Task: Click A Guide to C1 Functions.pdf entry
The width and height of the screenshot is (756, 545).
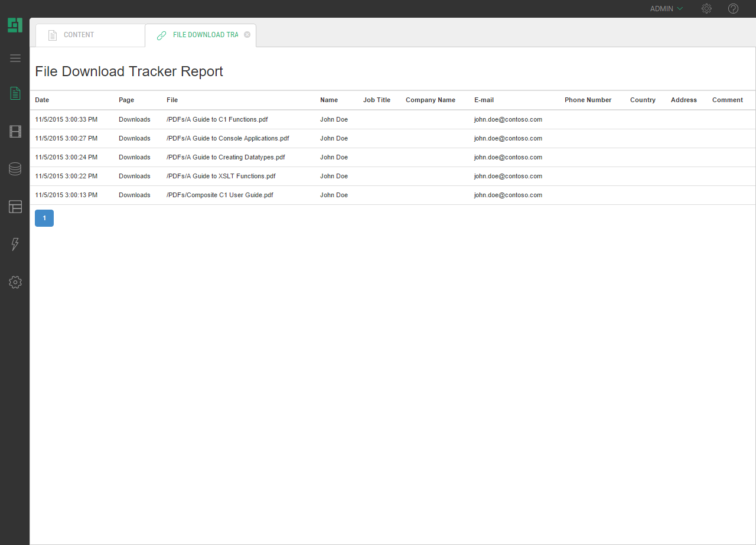Action: pyautogui.click(x=217, y=119)
